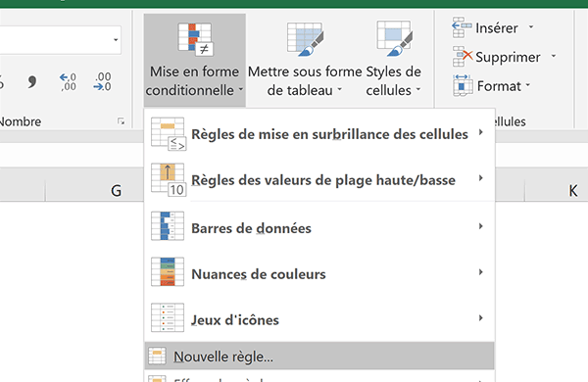The image size is (588, 382).
Task: Expand the Insérer dropdown arrow
Action: pyautogui.click(x=531, y=27)
